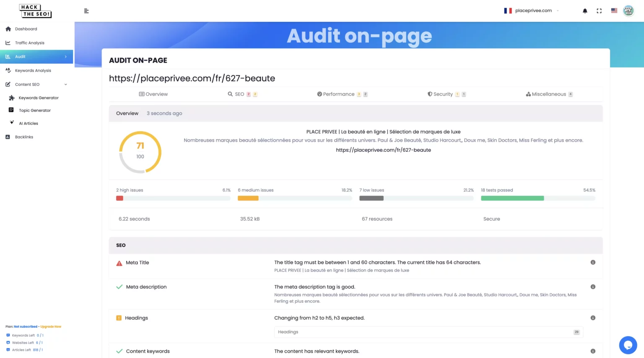This screenshot has height=358, width=644.
Task: Open the audited URL placeprivee.com/fr/627-beaute
Action: pos(383,150)
